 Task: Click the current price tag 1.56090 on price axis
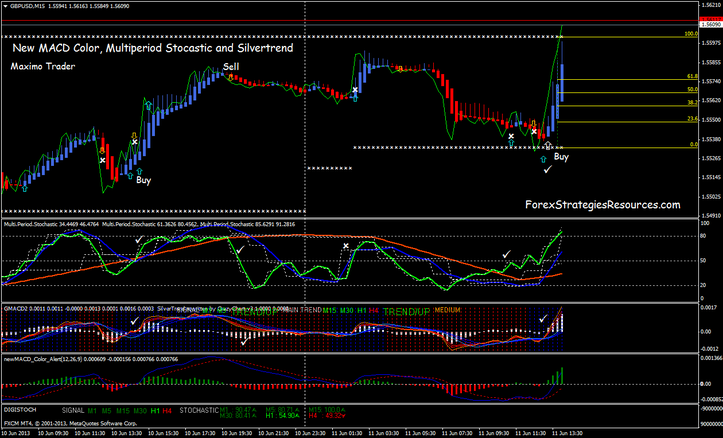pyautogui.click(x=711, y=24)
